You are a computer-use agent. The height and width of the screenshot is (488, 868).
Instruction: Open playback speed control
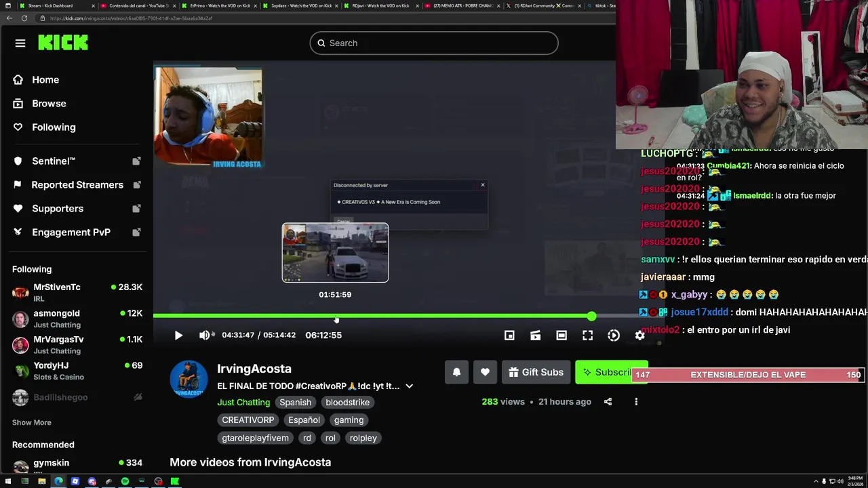(x=614, y=335)
